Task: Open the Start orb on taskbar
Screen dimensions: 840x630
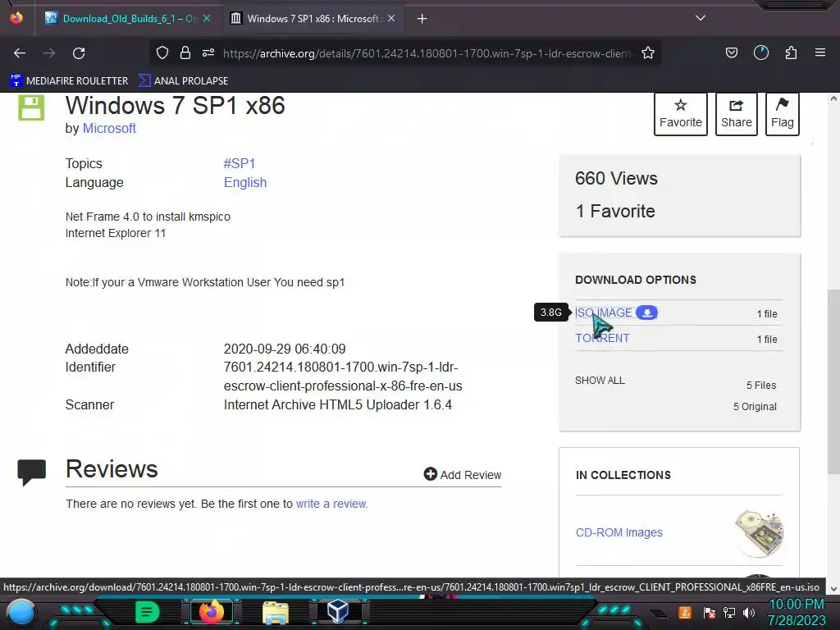Action: [21, 612]
